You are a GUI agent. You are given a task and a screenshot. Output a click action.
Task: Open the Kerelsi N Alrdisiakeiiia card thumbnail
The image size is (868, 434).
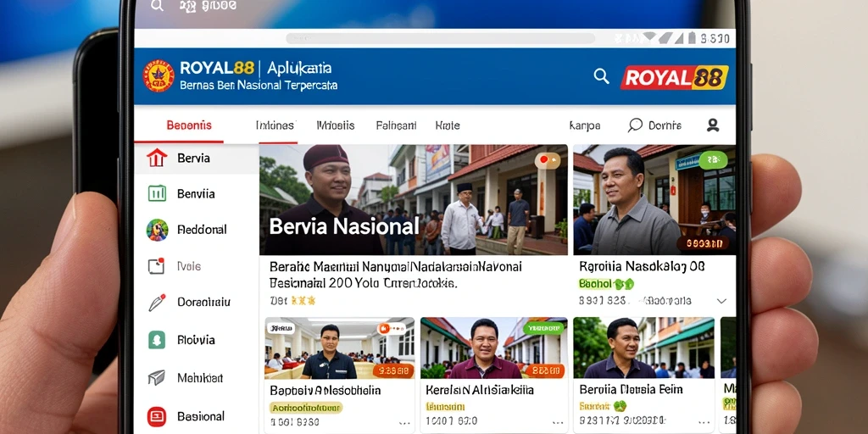[494, 348]
